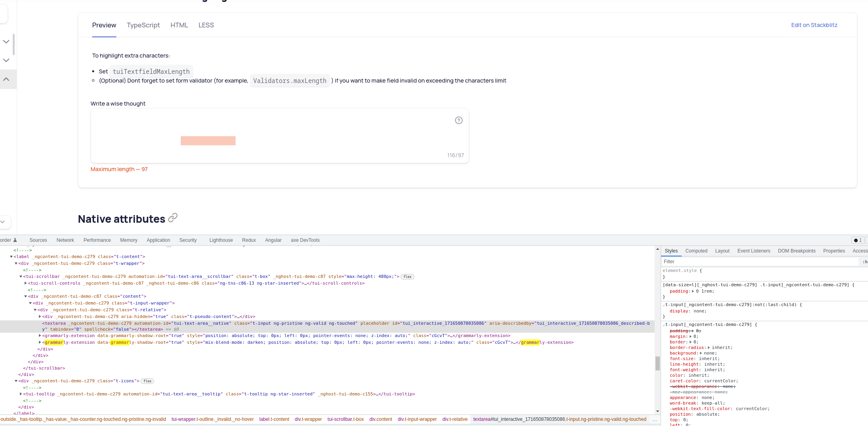Click the Edit on Stackblitz link
The width and height of the screenshot is (868, 426).
pyautogui.click(x=814, y=25)
